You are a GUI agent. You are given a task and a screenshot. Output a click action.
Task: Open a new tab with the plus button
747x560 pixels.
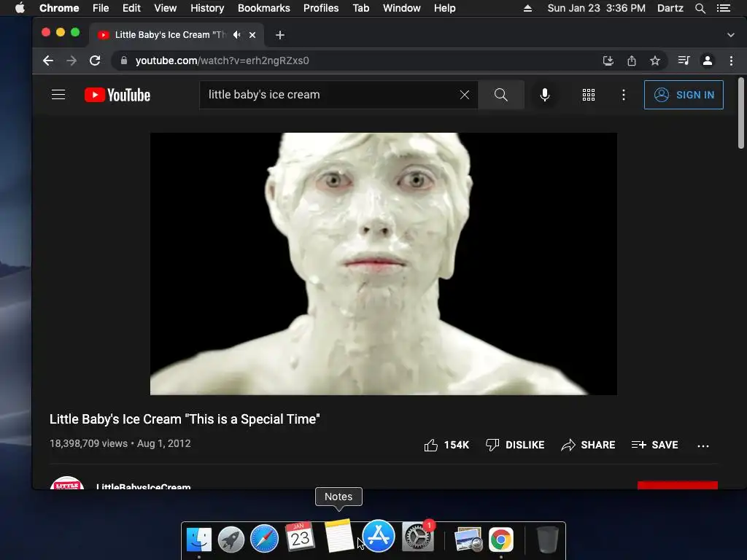(280, 35)
